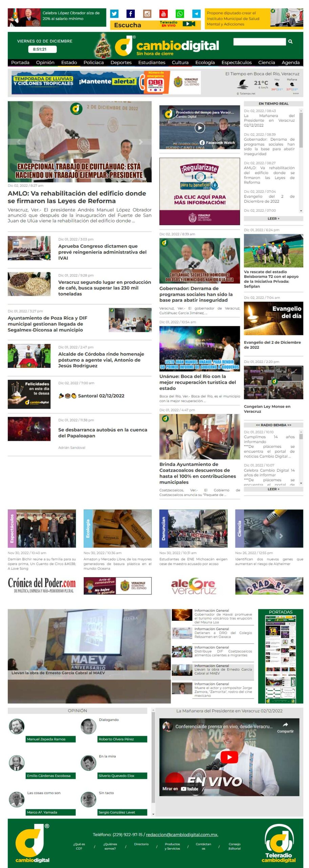Open the Agenda menu item
The image size is (309, 868).
coord(291,62)
